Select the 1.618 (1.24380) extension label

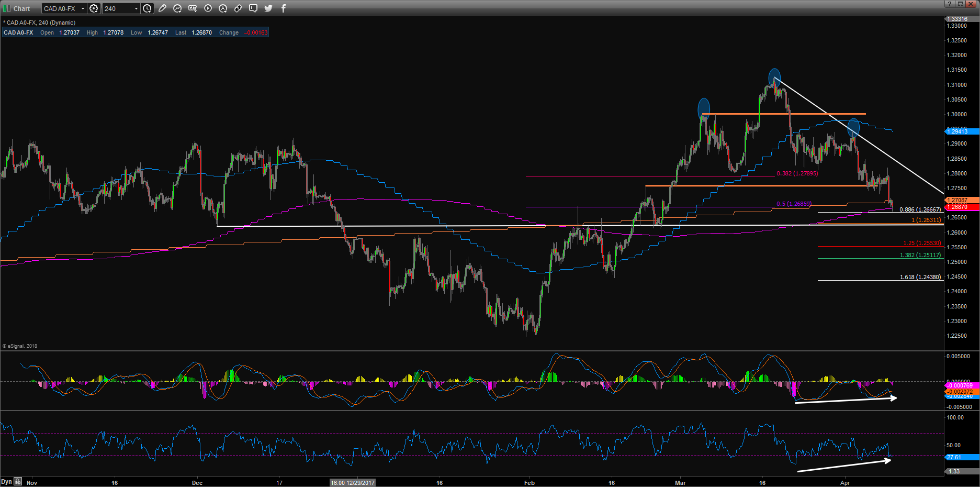pos(920,277)
